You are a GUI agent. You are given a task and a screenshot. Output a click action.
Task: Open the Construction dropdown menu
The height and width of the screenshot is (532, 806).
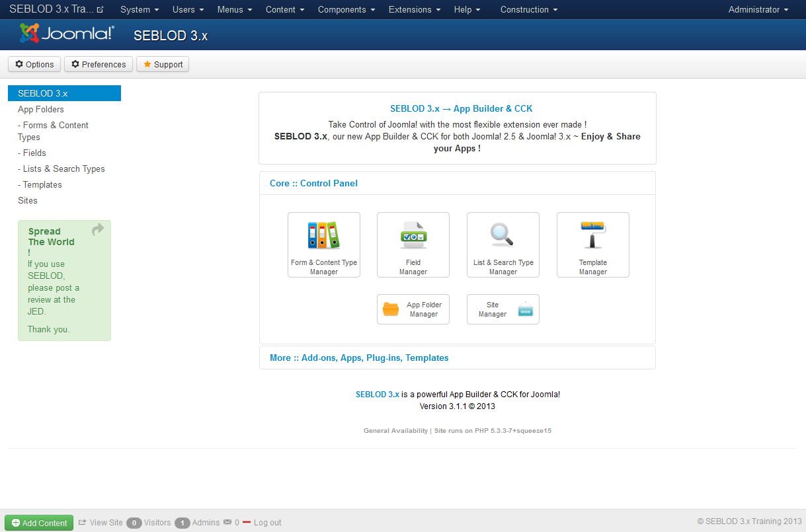pos(528,9)
